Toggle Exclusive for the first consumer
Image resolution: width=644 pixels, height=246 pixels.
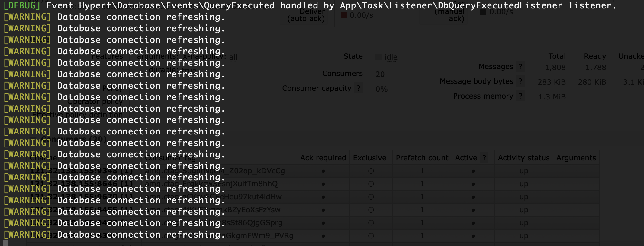[x=371, y=171]
